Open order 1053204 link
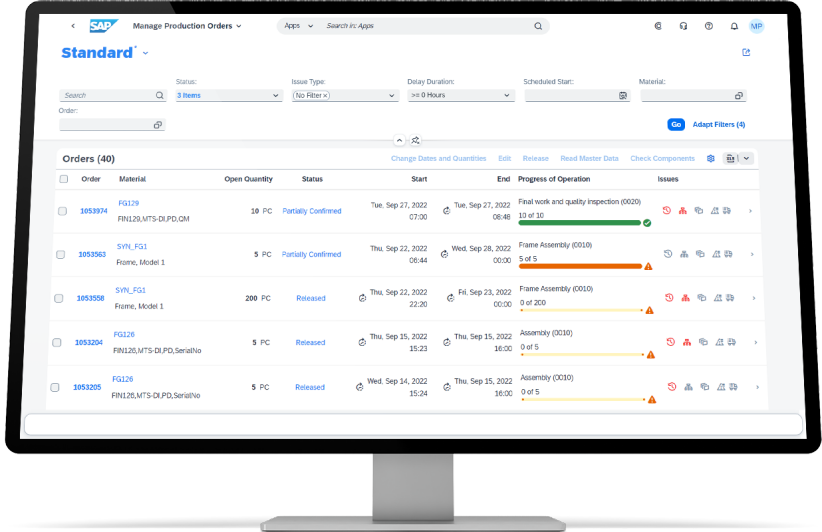 (x=88, y=342)
